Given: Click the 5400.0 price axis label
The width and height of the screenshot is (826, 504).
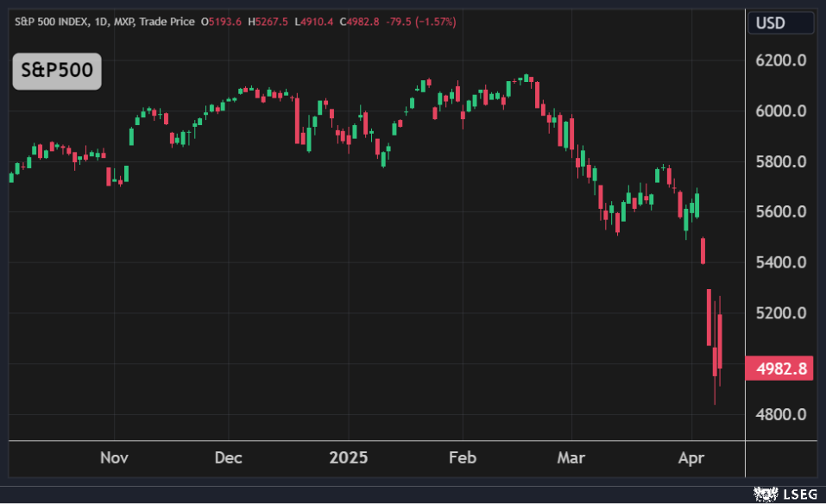Looking at the screenshot, I should [781, 262].
